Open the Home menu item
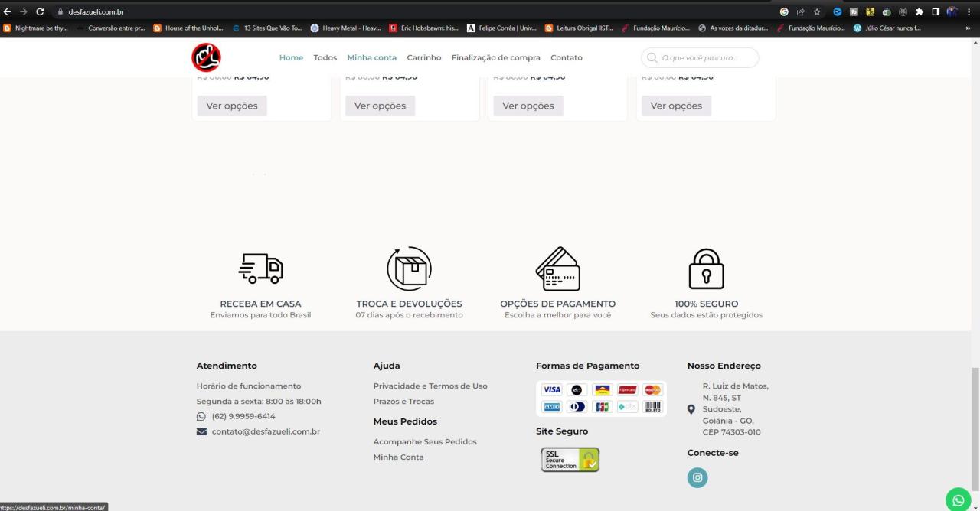 pyautogui.click(x=291, y=58)
